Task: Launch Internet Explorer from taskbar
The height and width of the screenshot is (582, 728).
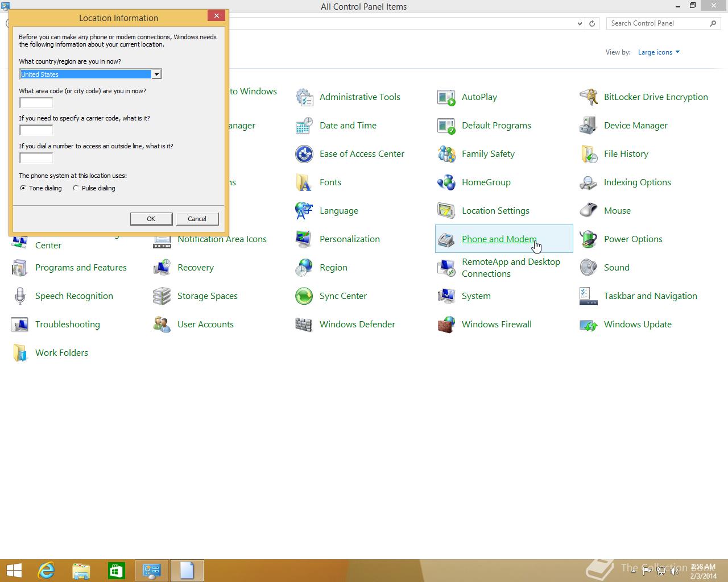Action: pyautogui.click(x=45, y=571)
